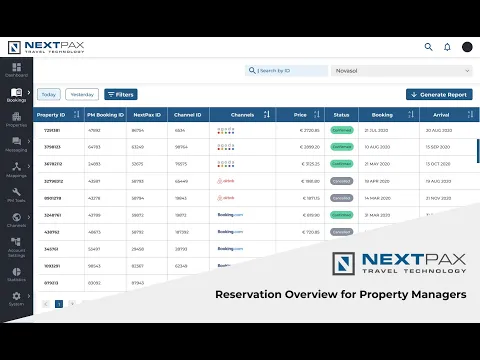Click the Channel ID column header
The width and height of the screenshot is (480, 360).
click(188, 115)
